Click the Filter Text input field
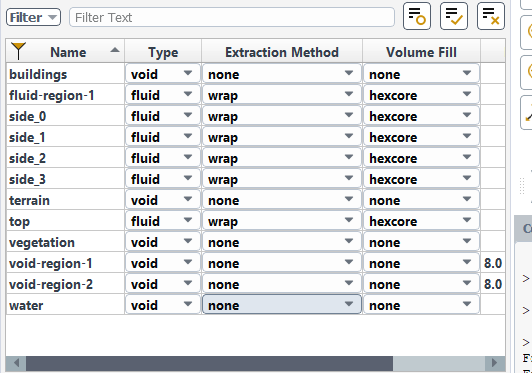The image size is (532, 373). coord(232,17)
